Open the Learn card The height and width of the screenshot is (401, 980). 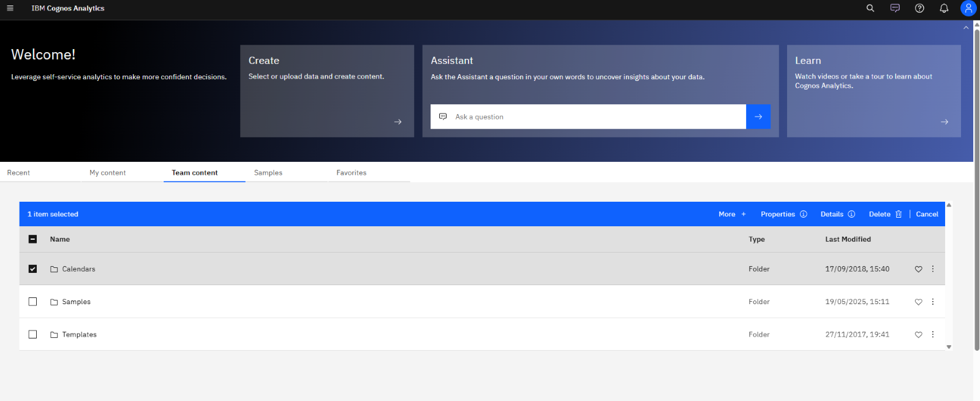[x=873, y=91]
